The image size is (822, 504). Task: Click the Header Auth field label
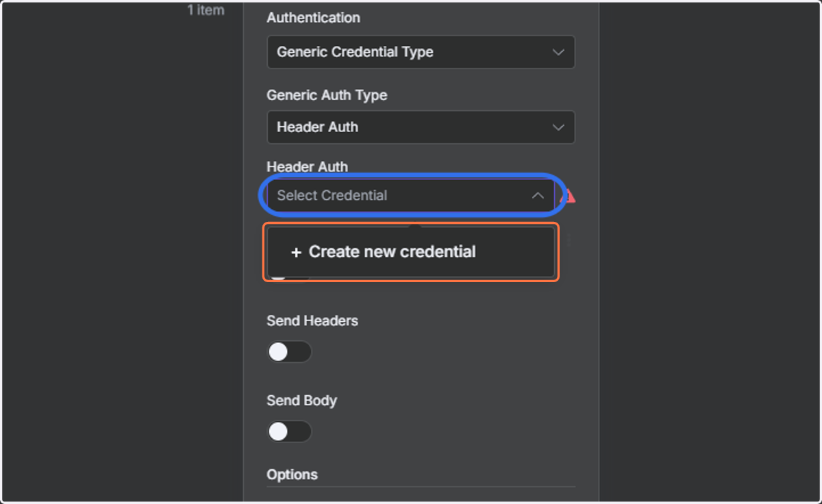[307, 166]
